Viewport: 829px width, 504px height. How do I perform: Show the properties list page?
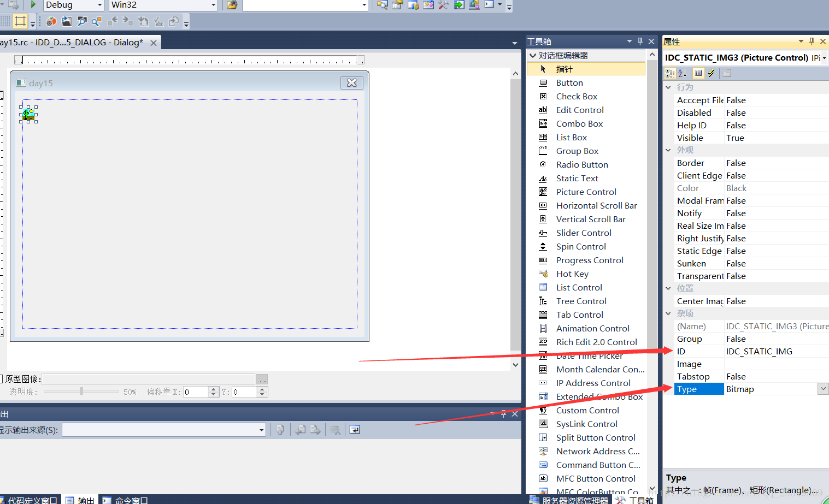pyautogui.click(x=698, y=73)
